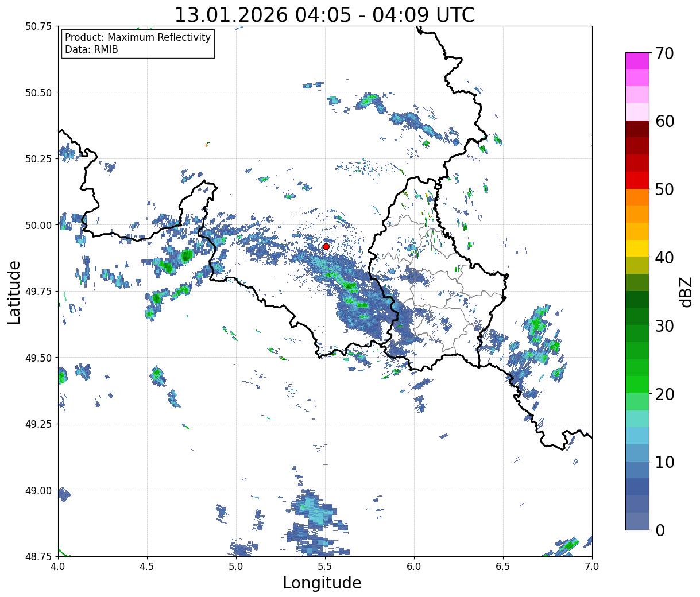
Task: Click the colorbar tick label 70
Action: 664,53
